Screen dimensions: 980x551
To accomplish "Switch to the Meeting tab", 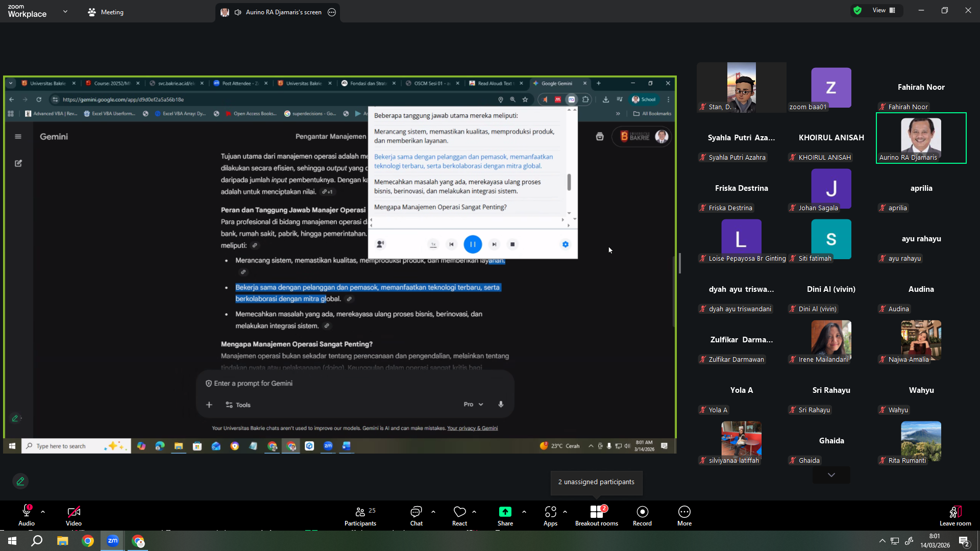I will pyautogui.click(x=106, y=12).
